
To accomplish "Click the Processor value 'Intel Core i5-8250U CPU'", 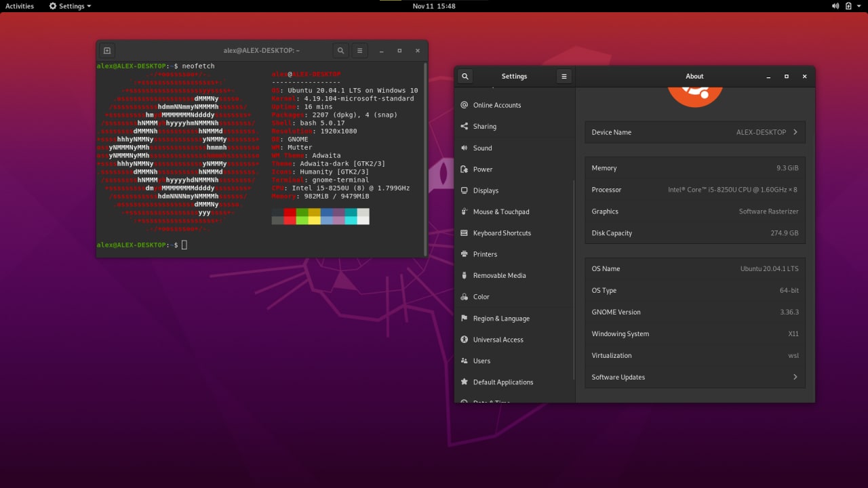I will pos(733,190).
